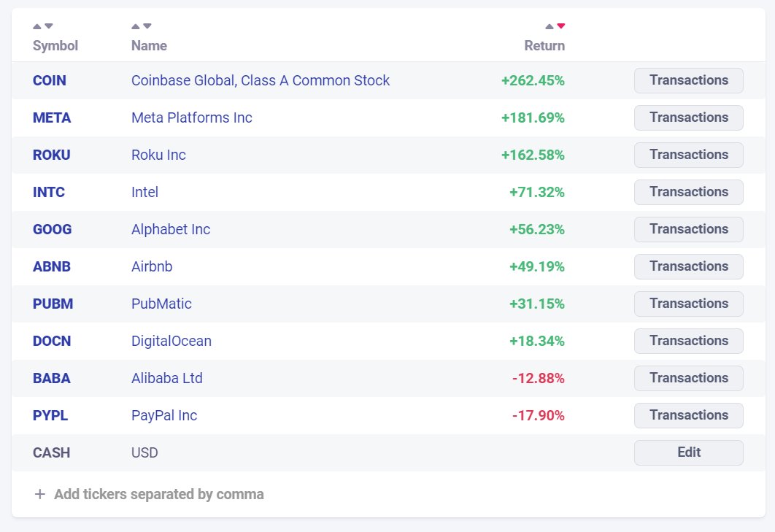This screenshot has width=775, height=532.
Task: Click the DigitalOcean company name
Action: pos(171,341)
